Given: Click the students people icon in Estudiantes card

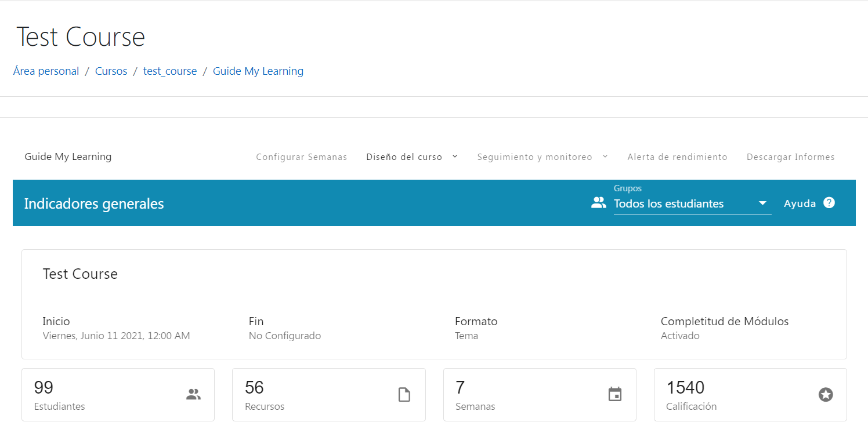Looking at the screenshot, I should click(193, 395).
